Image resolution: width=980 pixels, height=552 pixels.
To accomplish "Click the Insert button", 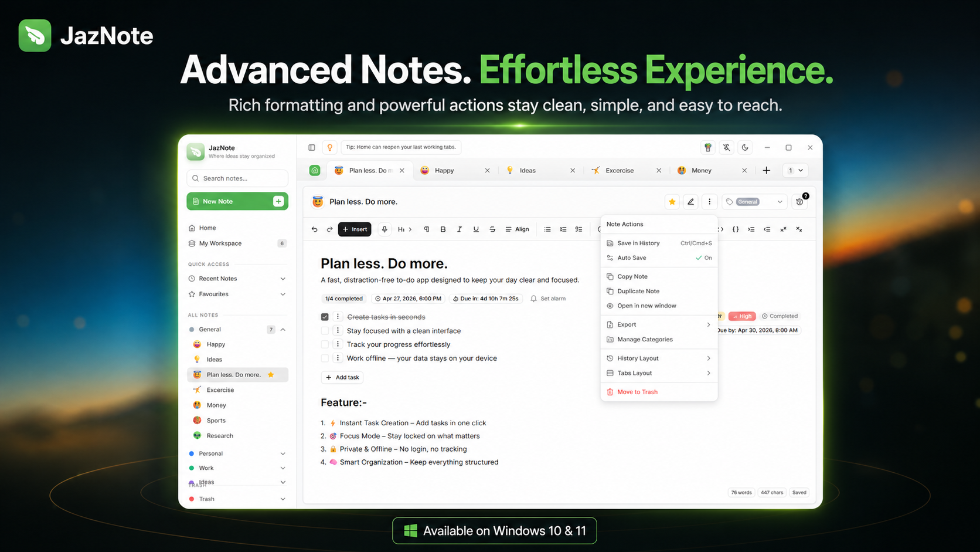I will (x=355, y=229).
